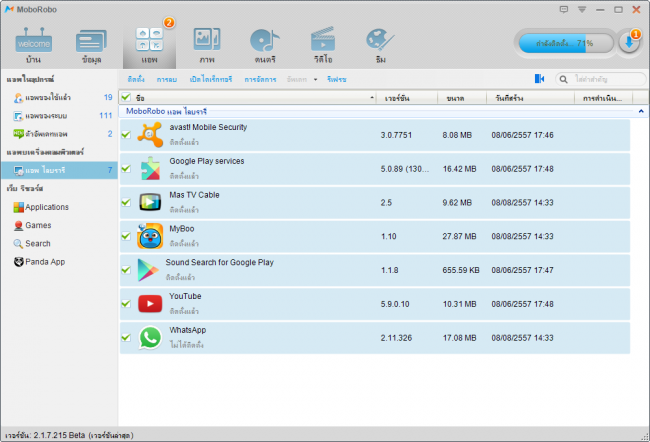Viewport: 650px width, 442px height.
Task: Maximize the MoboRobo window
Action: point(618,9)
